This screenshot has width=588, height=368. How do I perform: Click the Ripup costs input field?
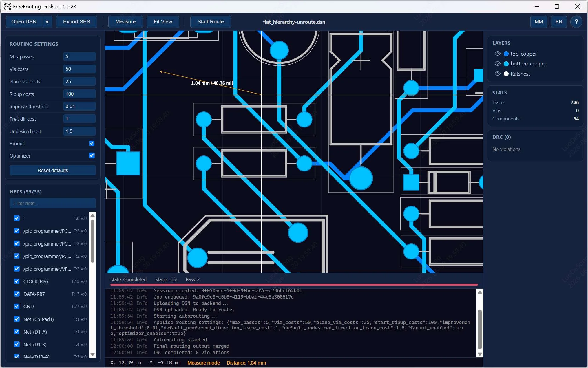click(x=79, y=94)
